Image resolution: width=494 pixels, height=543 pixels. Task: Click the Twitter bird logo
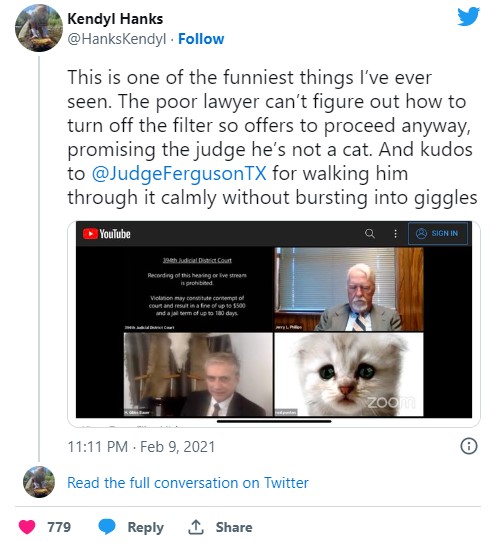click(468, 16)
